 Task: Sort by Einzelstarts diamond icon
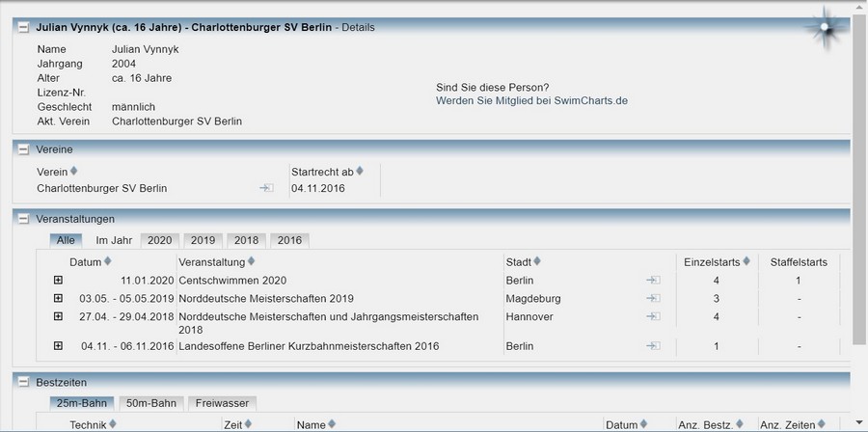[x=747, y=261]
